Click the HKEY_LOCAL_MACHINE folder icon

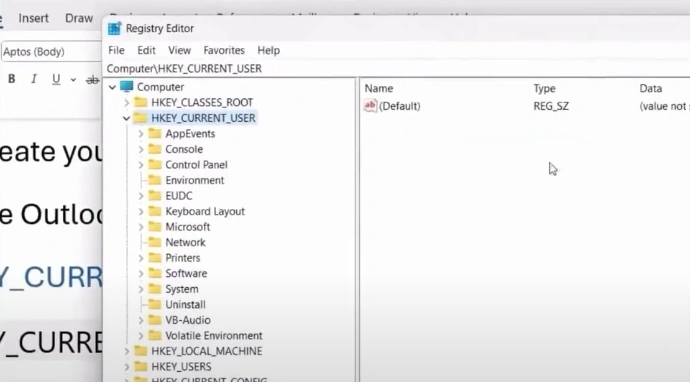pos(141,351)
